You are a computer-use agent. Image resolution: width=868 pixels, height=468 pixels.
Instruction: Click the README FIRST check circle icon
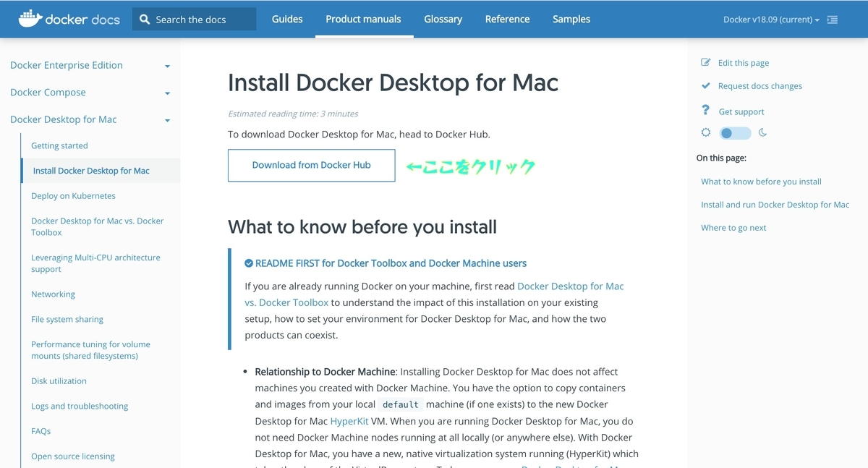coord(249,263)
